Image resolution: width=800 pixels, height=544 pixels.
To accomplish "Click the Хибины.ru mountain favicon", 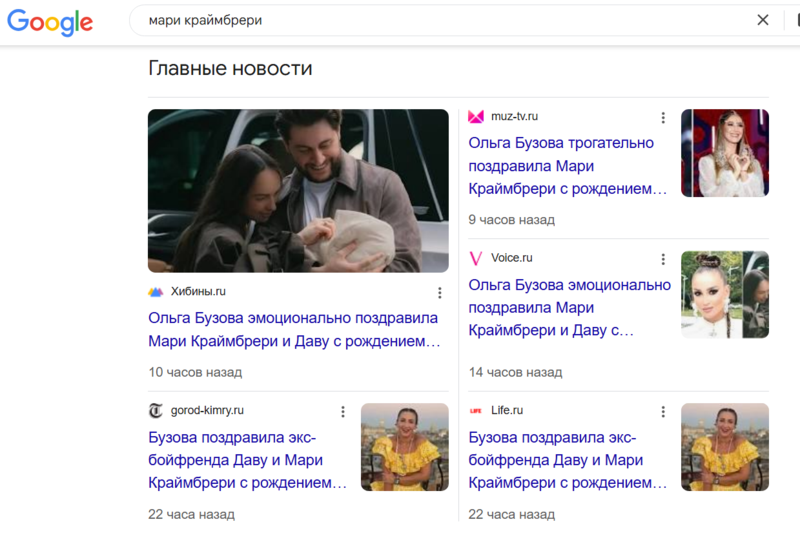I will [x=155, y=292].
